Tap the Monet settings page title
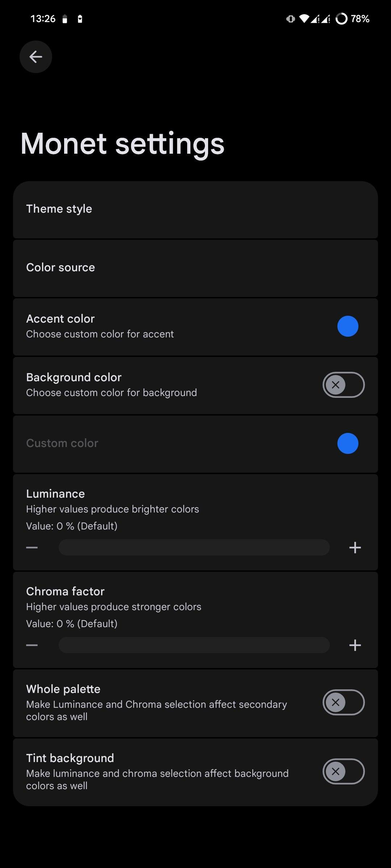 [x=122, y=144]
